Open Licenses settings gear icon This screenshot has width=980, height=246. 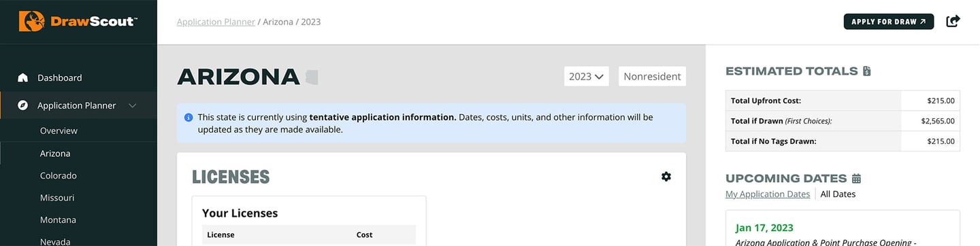tap(666, 177)
